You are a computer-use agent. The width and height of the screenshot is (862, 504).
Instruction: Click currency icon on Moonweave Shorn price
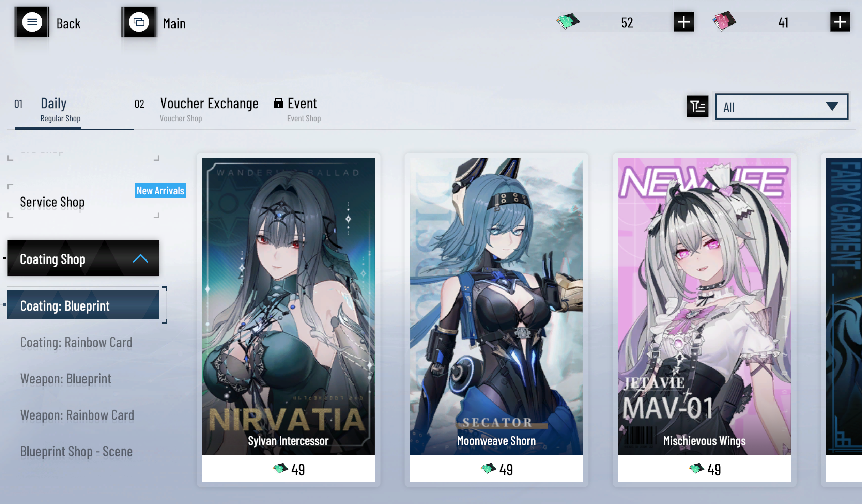pos(488,469)
